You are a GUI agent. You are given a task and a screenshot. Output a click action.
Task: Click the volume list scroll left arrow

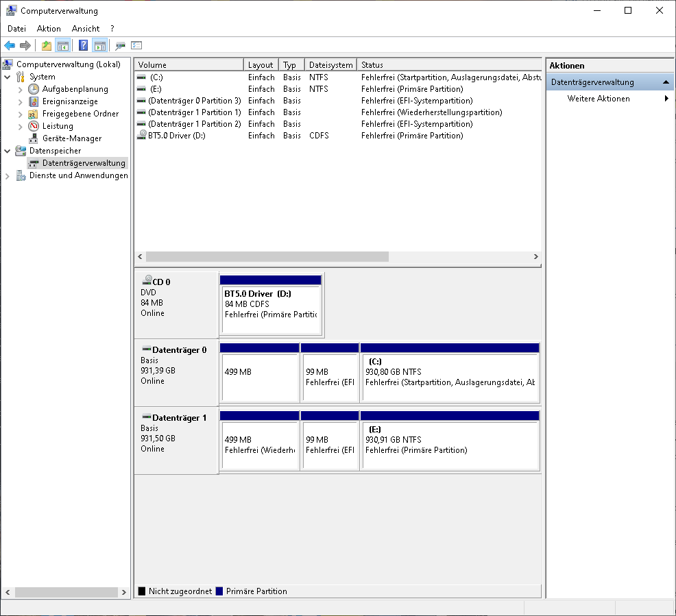[140, 257]
